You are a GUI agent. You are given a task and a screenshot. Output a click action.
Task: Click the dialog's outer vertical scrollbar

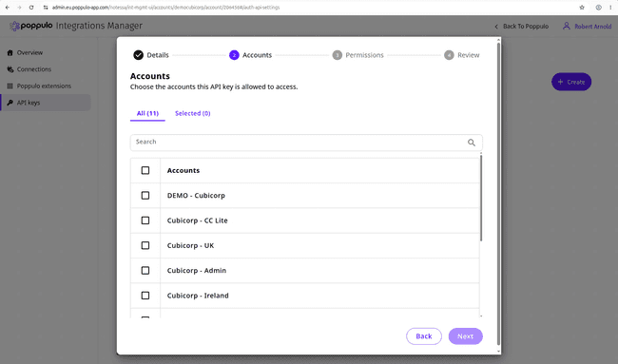pos(498,193)
